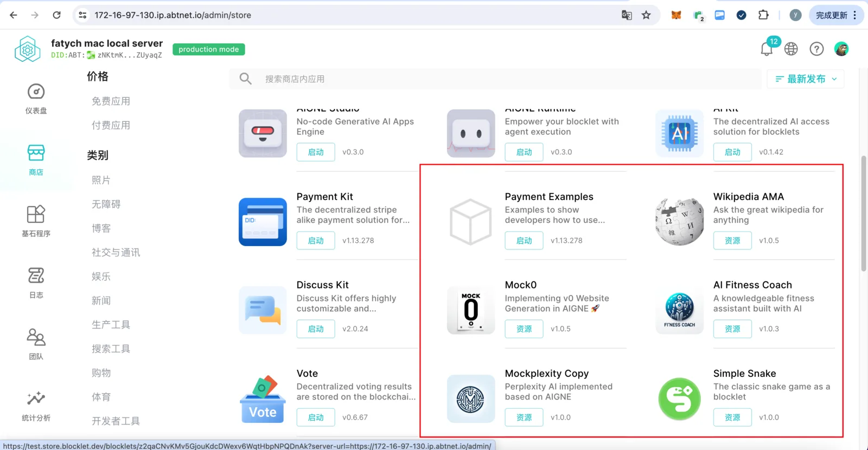Click the browser address bar URL
Image resolution: width=868 pixels, height=450 pixels.
click(x=173, y=15)
